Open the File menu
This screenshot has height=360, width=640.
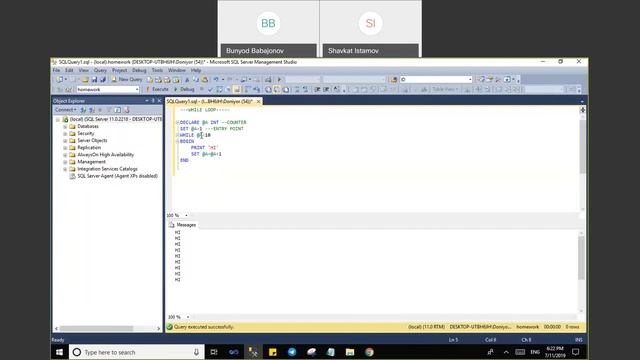coord(56,70)
